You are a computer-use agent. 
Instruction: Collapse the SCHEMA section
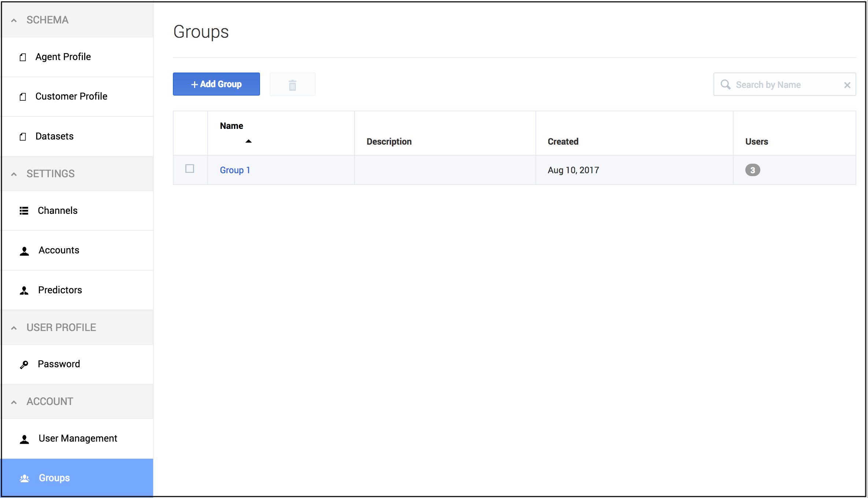[x=14, y=21]
